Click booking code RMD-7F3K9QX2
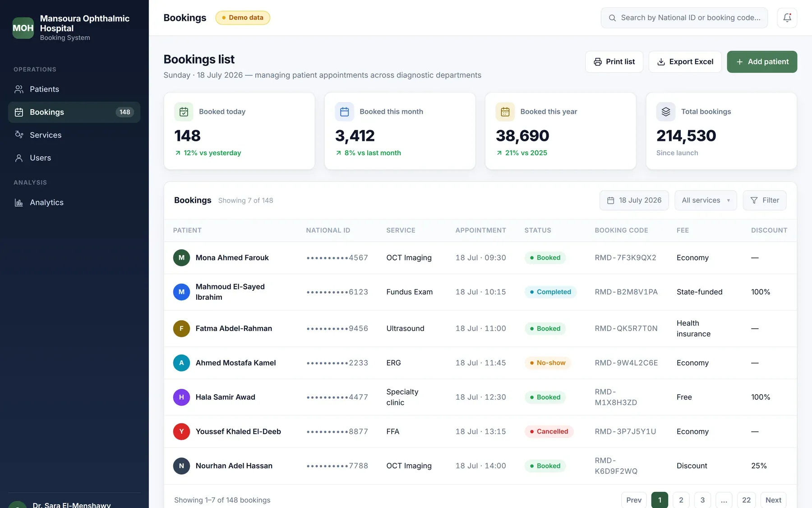812x508 pixels. point(625,258)
